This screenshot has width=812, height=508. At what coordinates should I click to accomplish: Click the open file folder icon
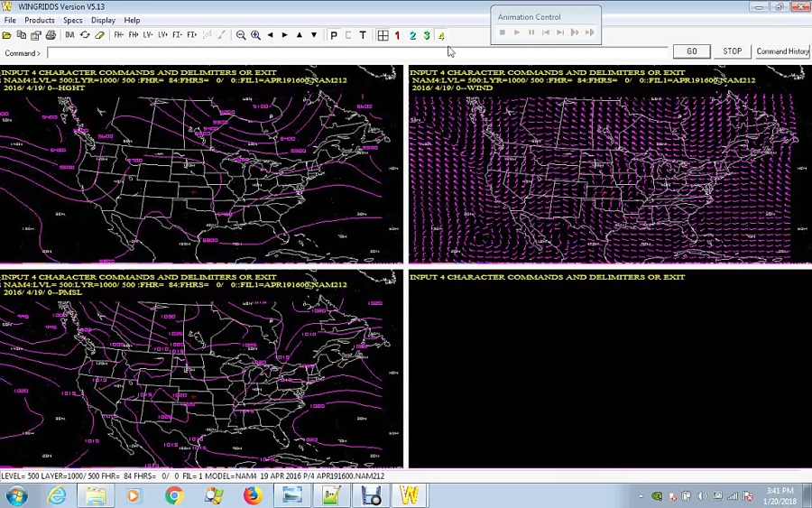click(x=7, y=35)
